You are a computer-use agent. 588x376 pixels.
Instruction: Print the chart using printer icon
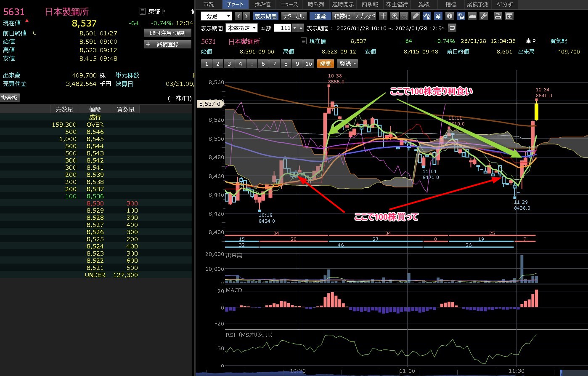point(498,16)
